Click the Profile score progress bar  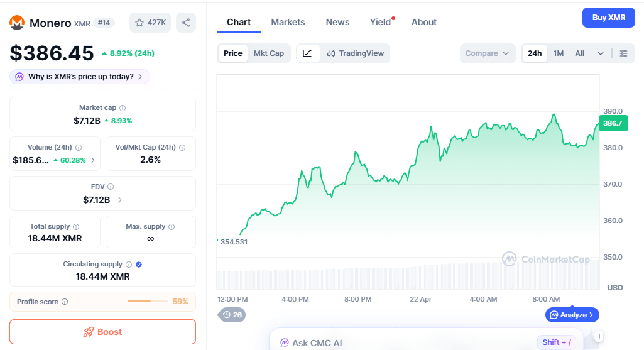(148, 302)
